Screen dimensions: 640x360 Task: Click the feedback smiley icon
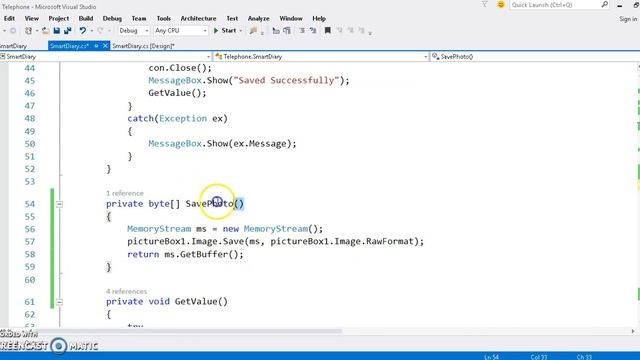(x=501, y=4)
